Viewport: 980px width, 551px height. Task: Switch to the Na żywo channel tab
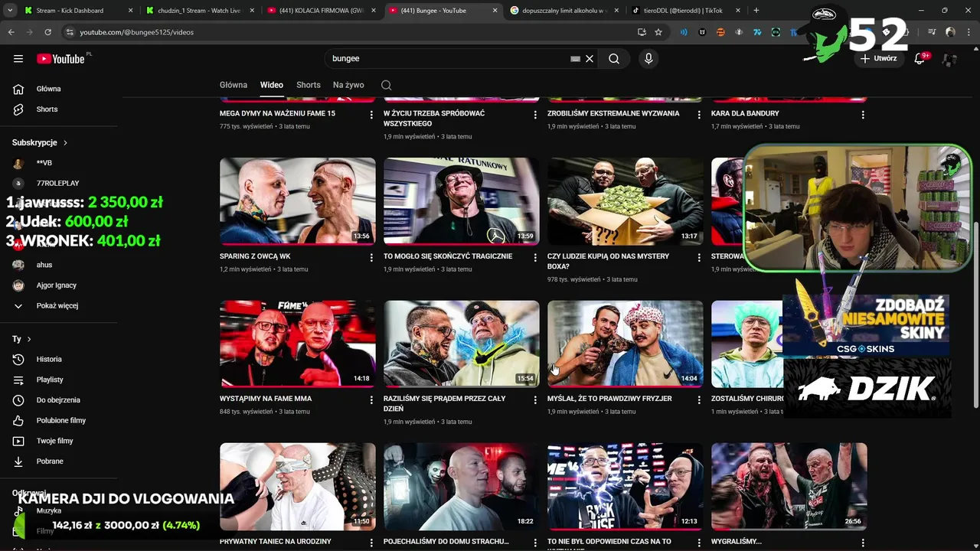pos(348,85)
